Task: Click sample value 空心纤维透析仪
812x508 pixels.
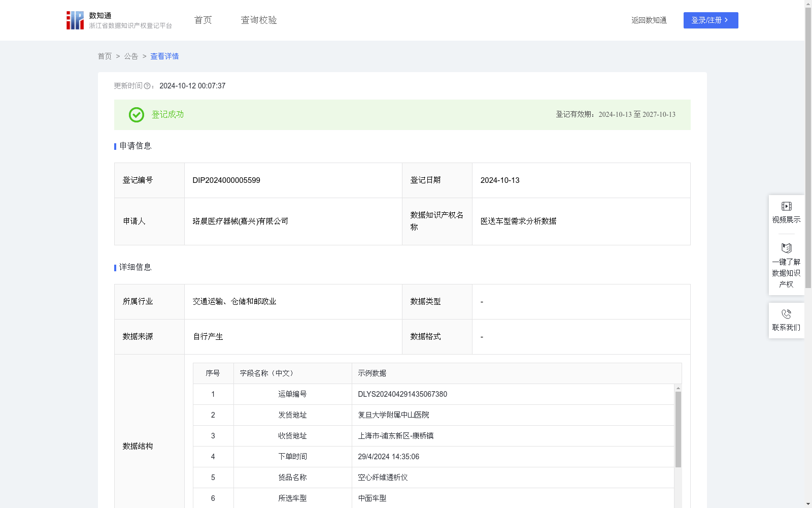Action: click(x=383, y=478)
